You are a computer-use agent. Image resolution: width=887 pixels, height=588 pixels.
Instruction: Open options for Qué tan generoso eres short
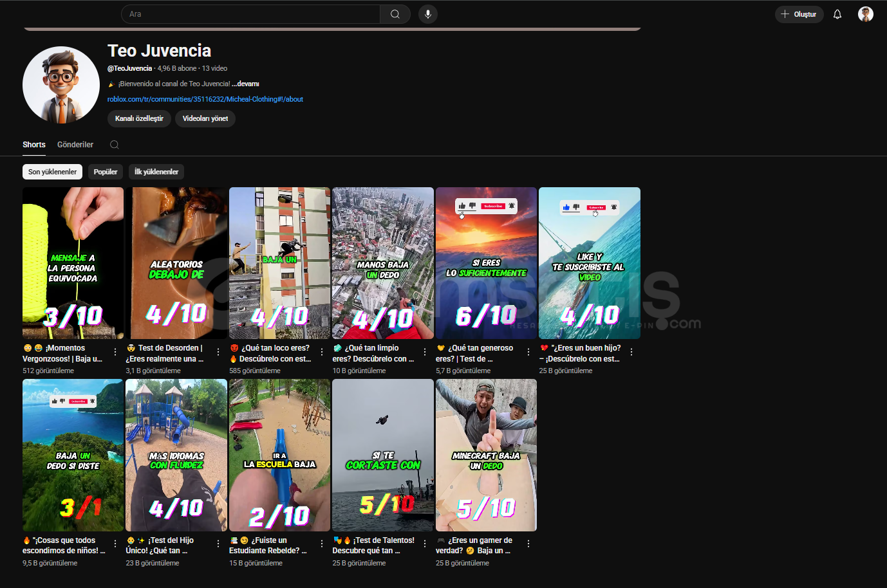pos(528,352)
